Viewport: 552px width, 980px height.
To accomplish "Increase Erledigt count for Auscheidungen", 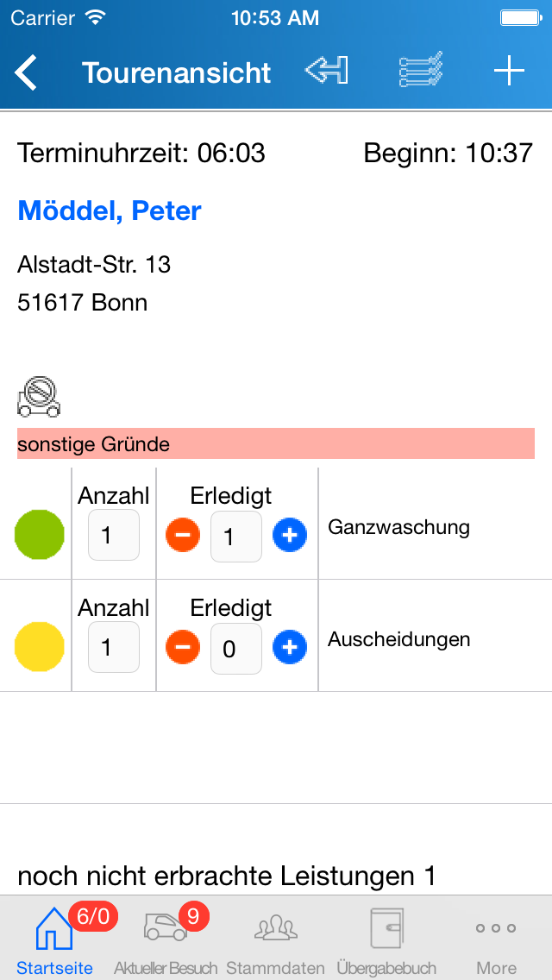I will coord(290,647).
